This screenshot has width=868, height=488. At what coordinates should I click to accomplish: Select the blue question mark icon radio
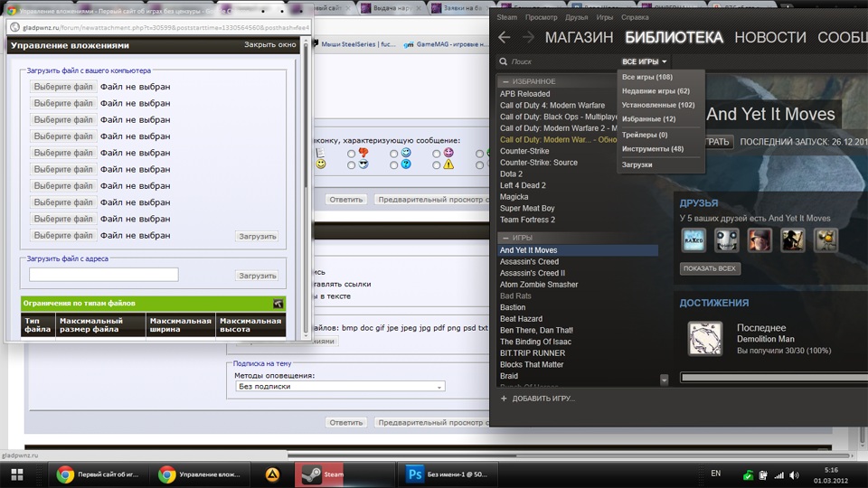[393, 164]
